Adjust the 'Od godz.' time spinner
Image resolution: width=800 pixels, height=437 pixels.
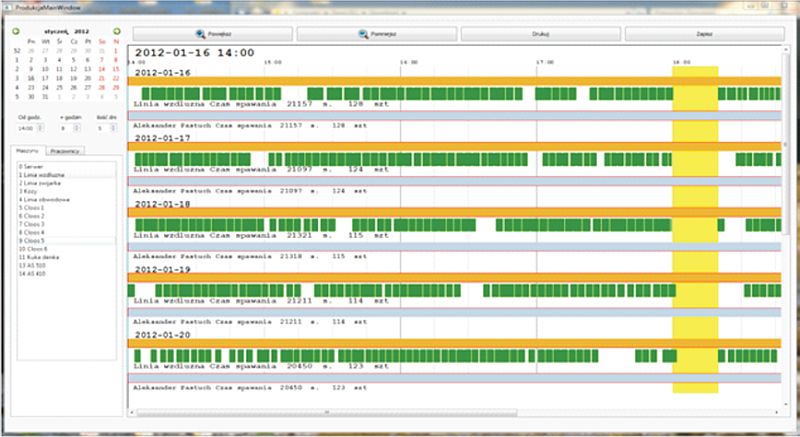[x=40, y=128]
